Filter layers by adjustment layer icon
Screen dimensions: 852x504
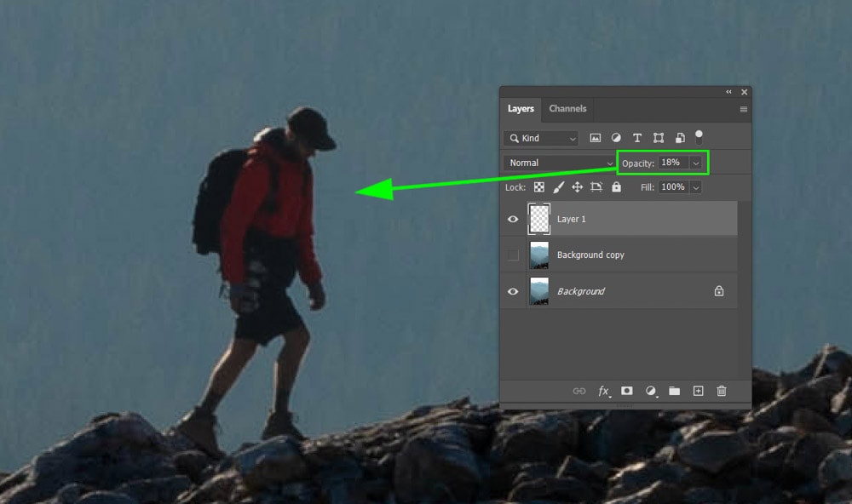point(616,138)
